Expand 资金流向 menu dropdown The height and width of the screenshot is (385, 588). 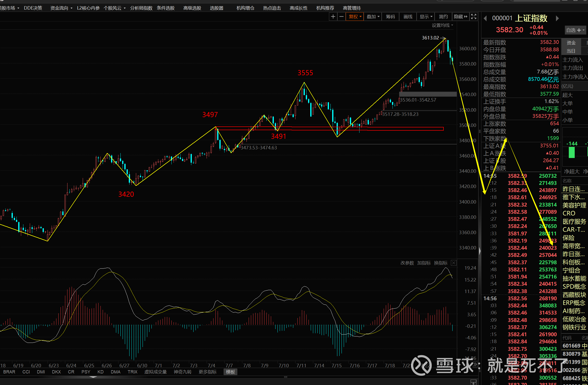(61, 8)
